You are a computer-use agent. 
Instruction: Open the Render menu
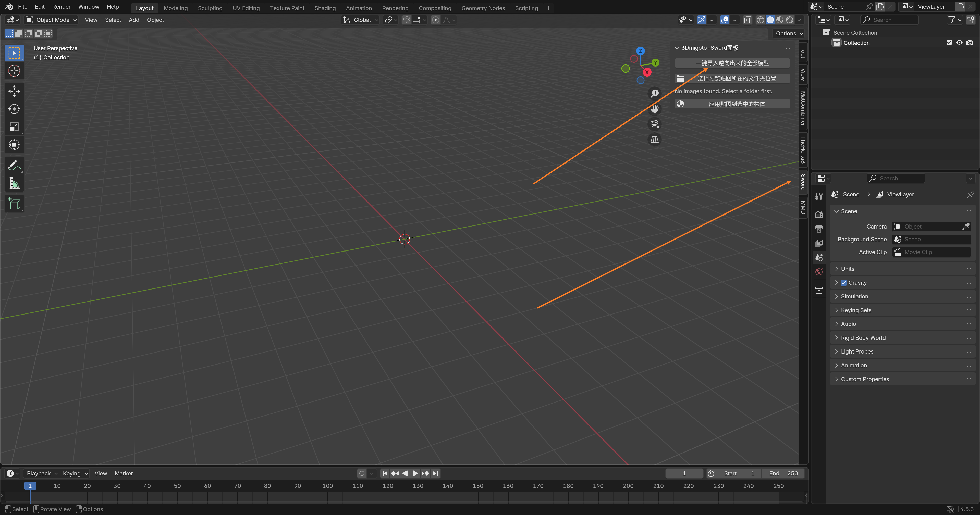pyautogui.click(x=61, y=7)
